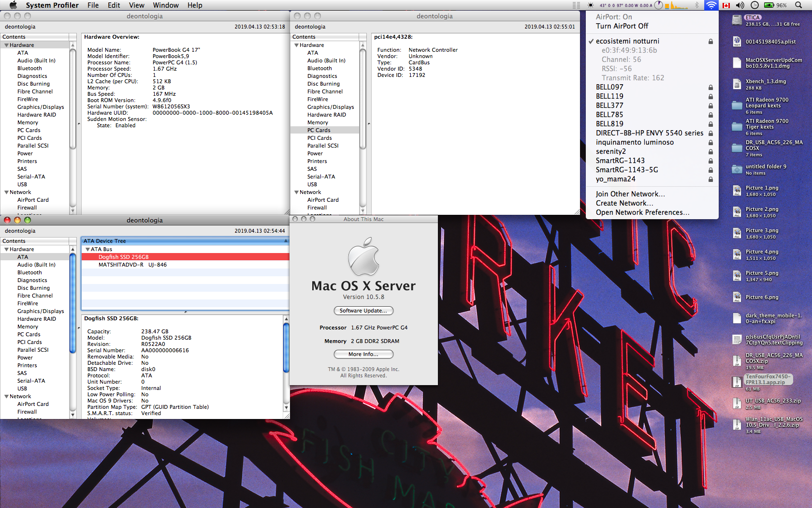Select the MacOSXServerUpdCombo10.5.8 dmg icon
This screenshot has height=508, width=812.
tap(737, 63)
